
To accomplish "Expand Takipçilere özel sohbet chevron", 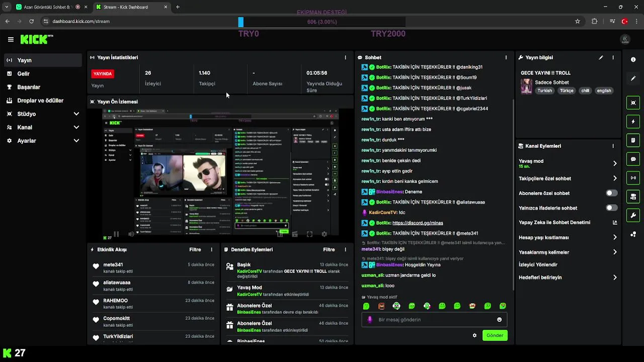I will [x=615, y=178].
